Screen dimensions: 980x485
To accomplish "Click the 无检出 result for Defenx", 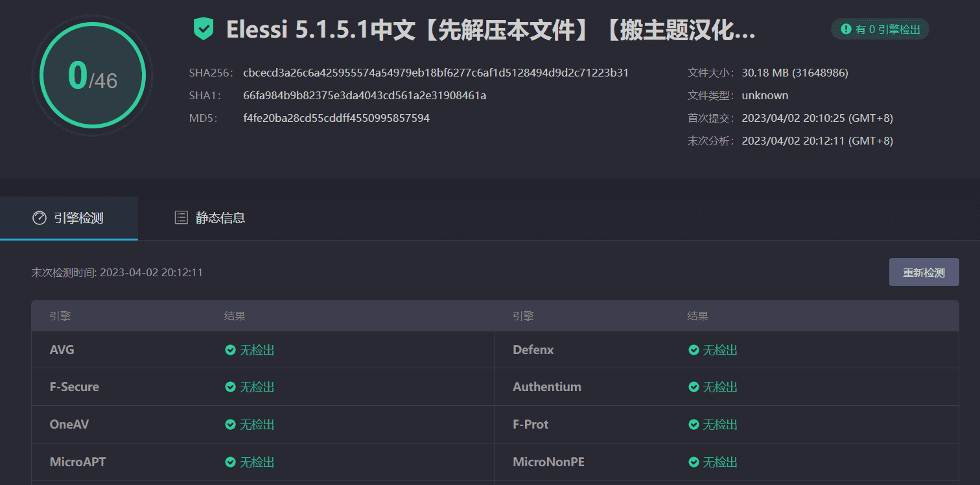I will point(721,350).
